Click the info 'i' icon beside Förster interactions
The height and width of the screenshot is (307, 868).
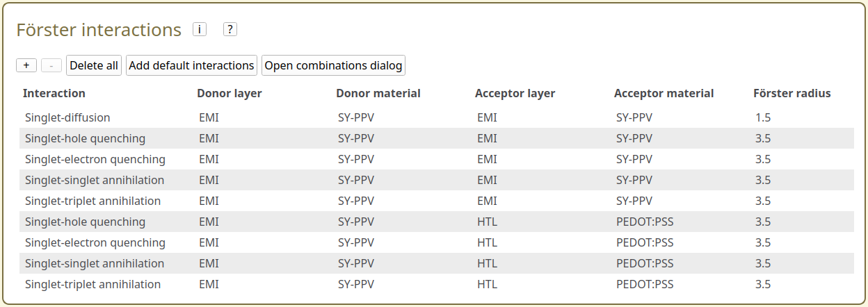tap(200, 29)
